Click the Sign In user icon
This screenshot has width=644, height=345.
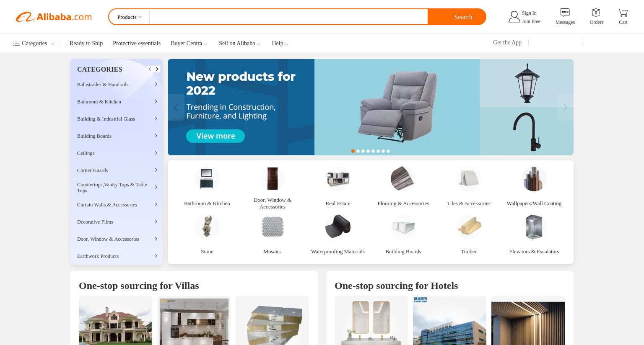pyautogui.click(x=514, y=17)
